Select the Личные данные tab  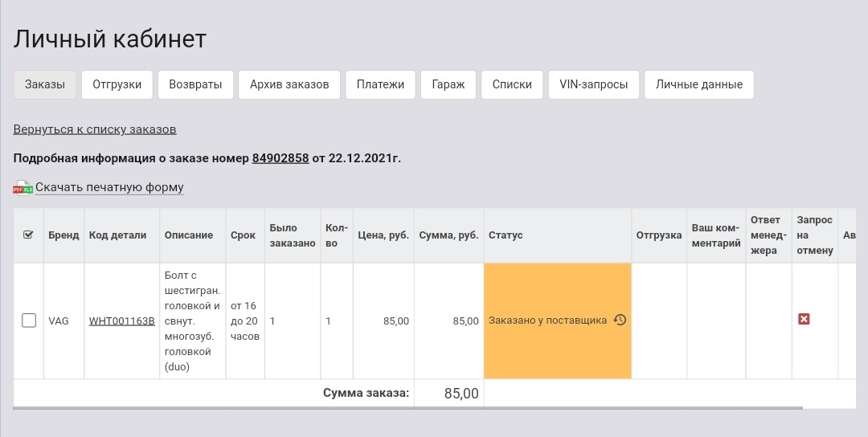pyautogui.click(x=699, y=84)
